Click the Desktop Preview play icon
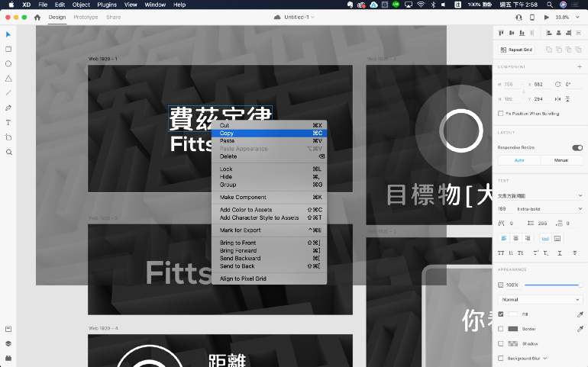Viewport: 588px width, 367px height. click(x=546, y=18)
